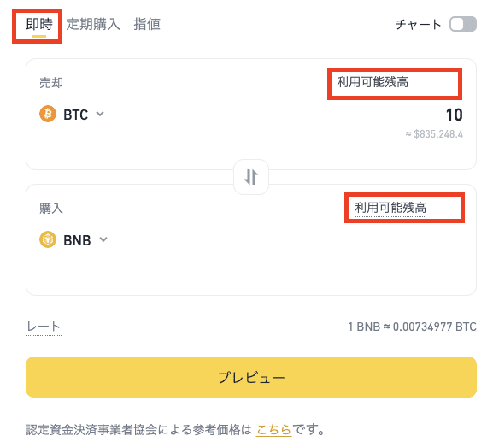The height and width of the screenshot is (448, 499).
Task: Toggle the チャート switch on
Action: pos(463,24)
